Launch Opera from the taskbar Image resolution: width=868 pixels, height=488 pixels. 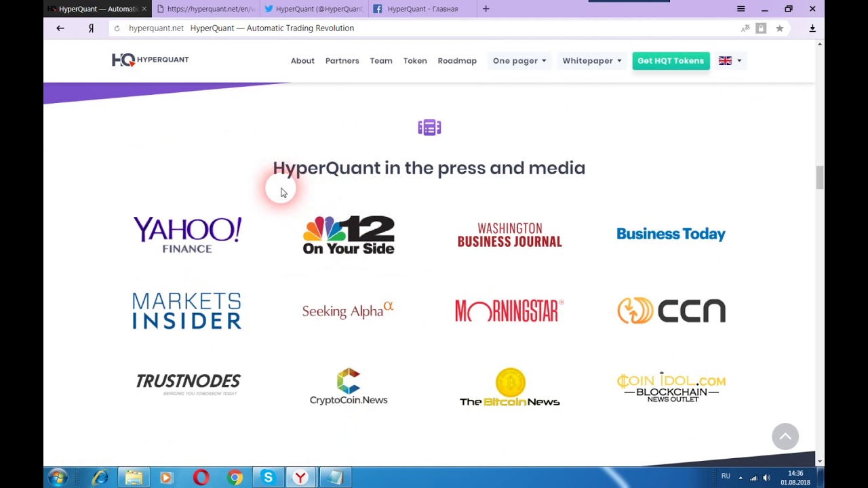tap(201, 478)
